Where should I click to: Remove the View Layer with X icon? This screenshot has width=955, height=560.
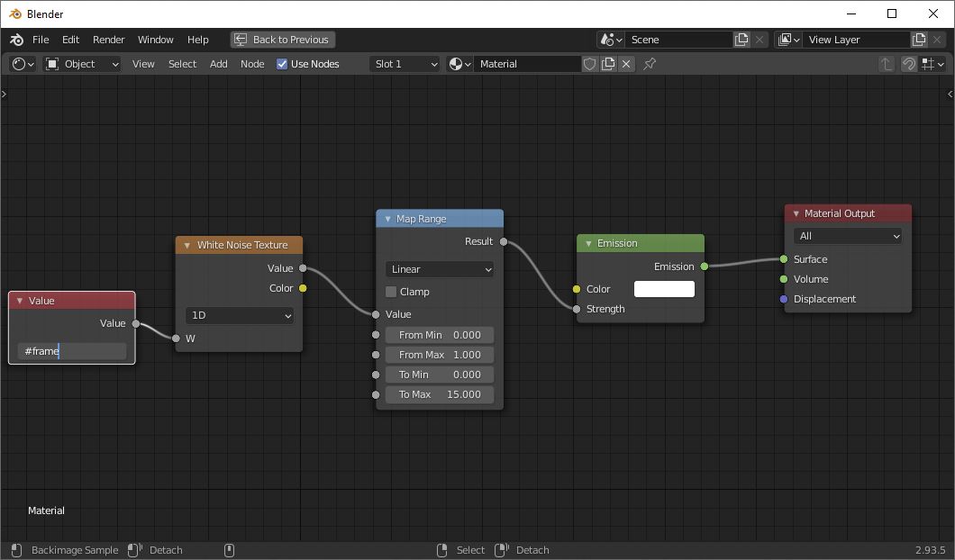tap(937, 40)
